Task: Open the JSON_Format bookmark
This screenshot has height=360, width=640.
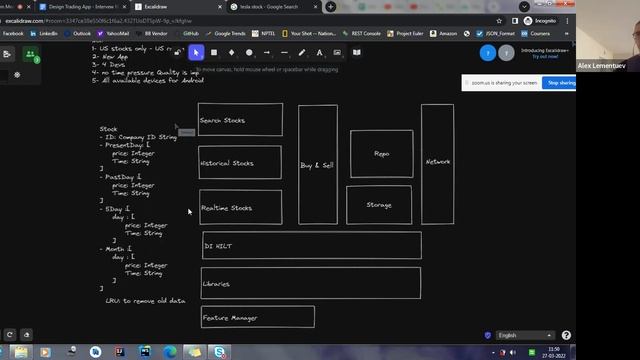Action: 496,33
